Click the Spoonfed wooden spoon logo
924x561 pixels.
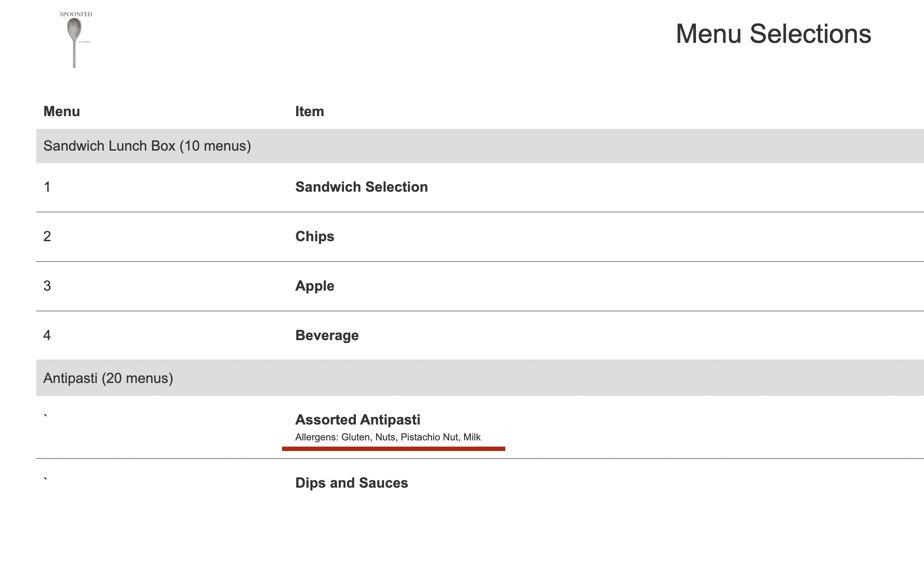[76, 39]
